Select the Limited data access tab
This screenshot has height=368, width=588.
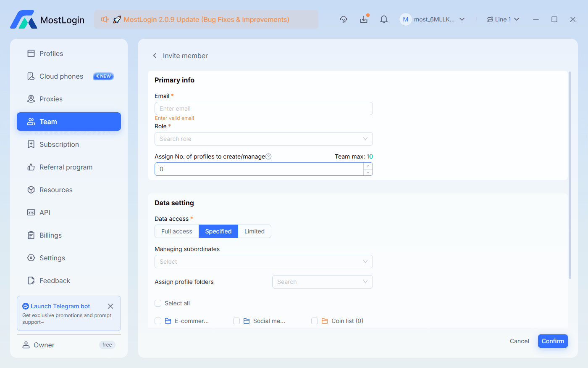pos(254,231)
